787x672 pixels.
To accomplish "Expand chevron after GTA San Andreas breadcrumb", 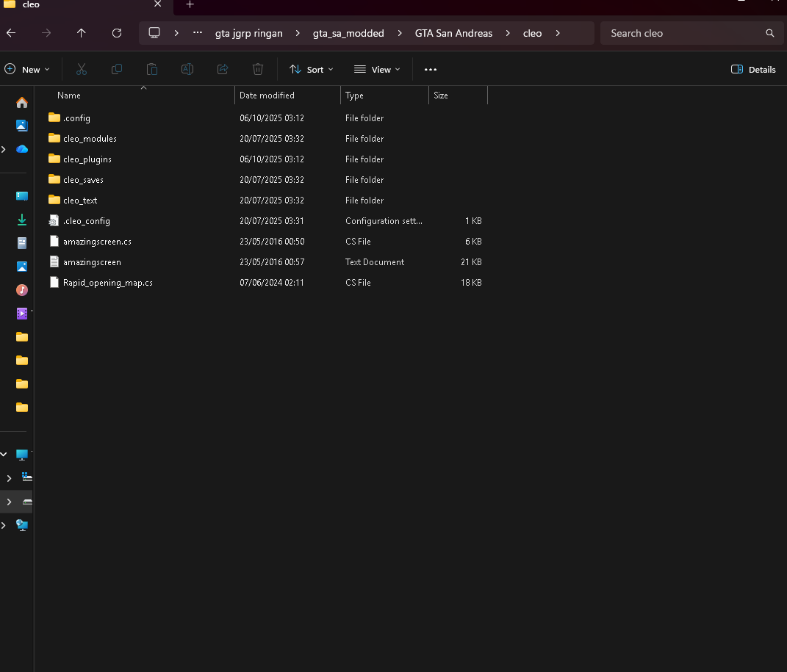I will coord(508,33).
